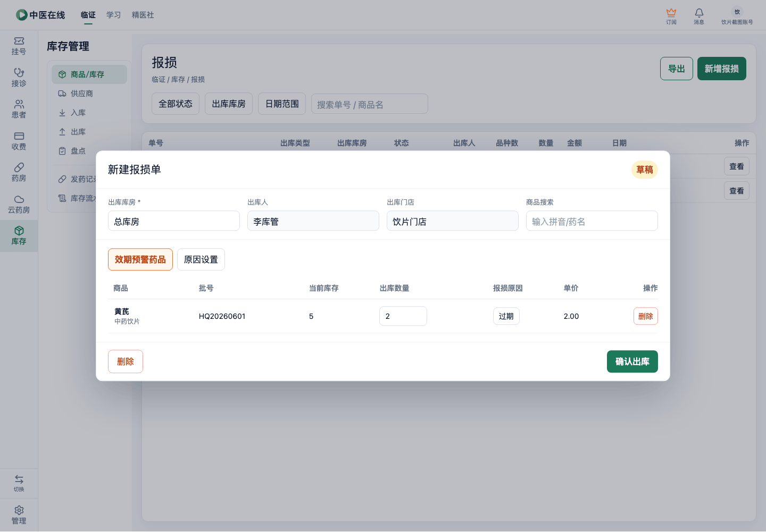Image resolution: width=766 pixels, height=532 pixels.
Task: Click the 中医在线 logo
Action: (40, 15)
